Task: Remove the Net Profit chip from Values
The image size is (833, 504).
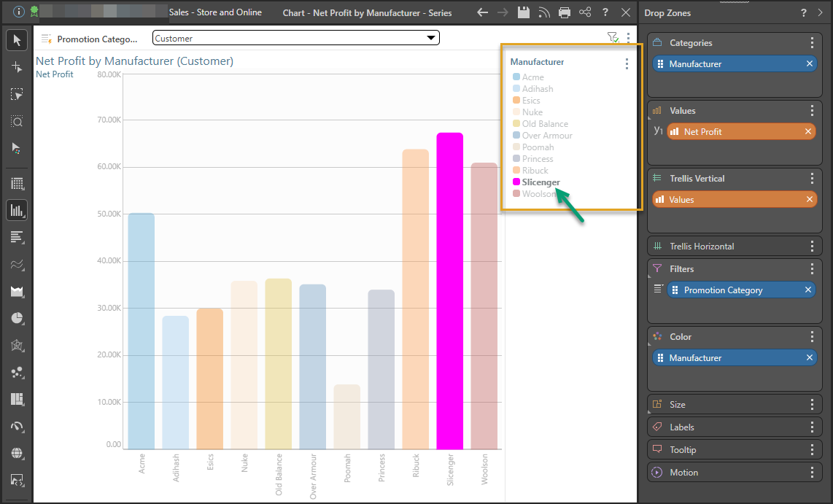Action: pos(808,132)
